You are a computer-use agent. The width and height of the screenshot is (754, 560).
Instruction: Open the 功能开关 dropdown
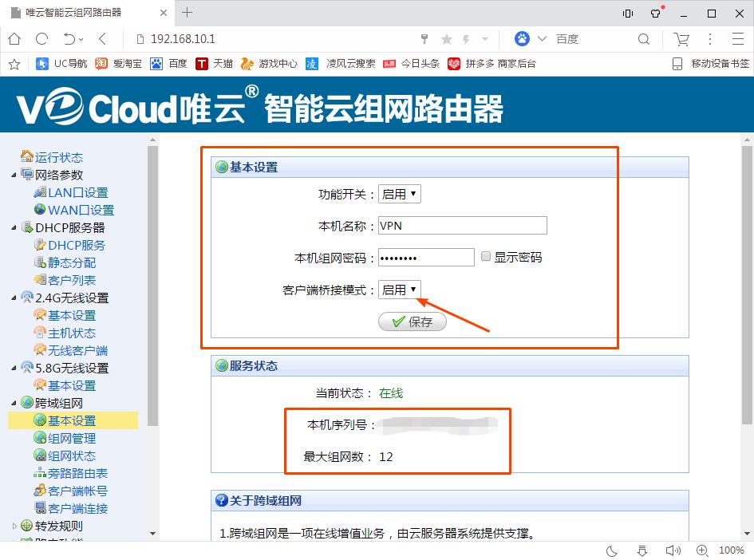tap(399, 193)
